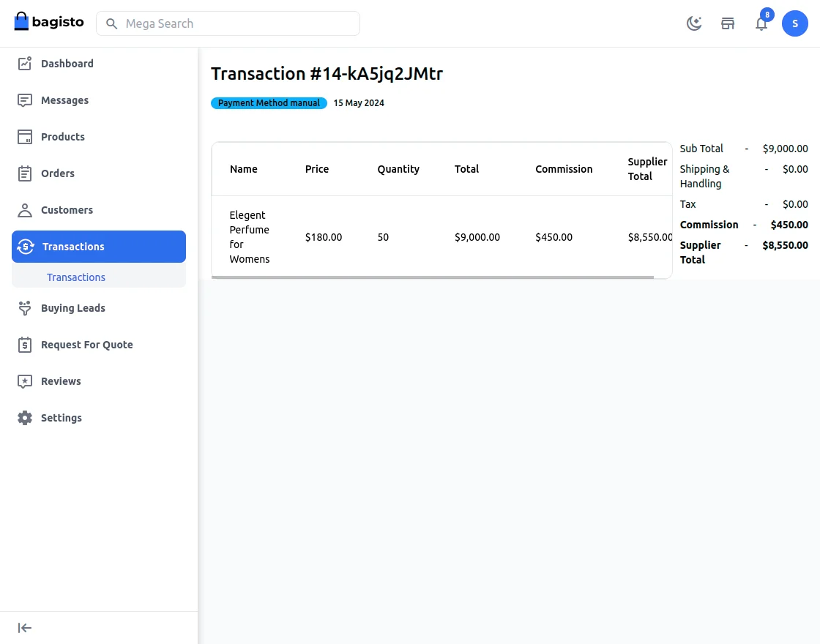
Task: Click the Buying Leads funnel icon
Action: point(25,308)
